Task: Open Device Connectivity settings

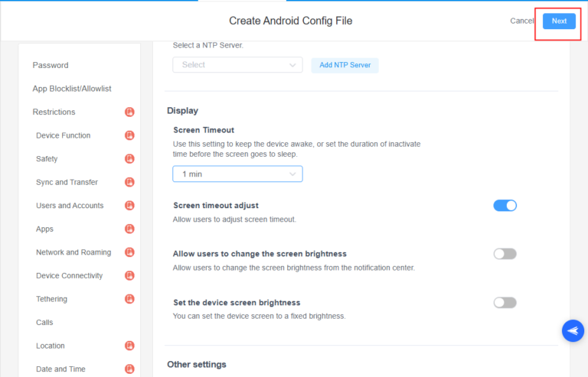Action: pos(70,275)
